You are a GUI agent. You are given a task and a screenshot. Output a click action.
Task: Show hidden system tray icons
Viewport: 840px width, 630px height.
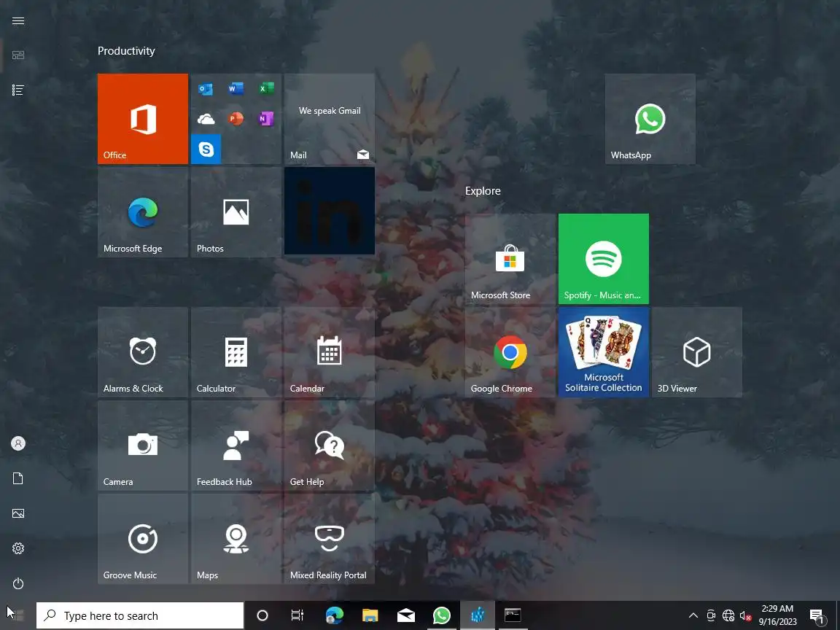pos(693,615)
